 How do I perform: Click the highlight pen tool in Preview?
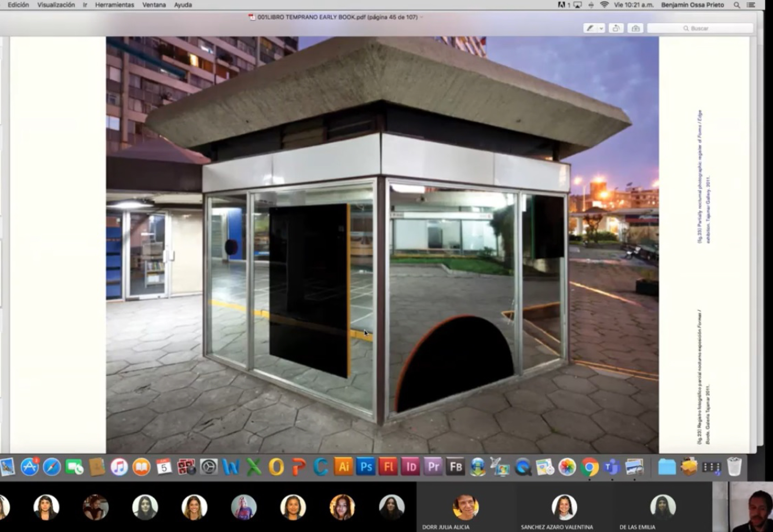pos(590,28)
